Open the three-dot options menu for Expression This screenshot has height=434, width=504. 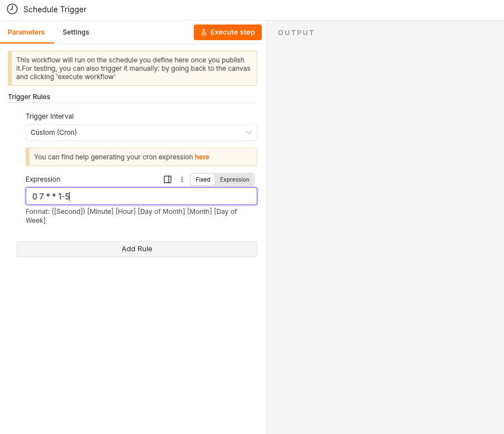pos(182,179)
